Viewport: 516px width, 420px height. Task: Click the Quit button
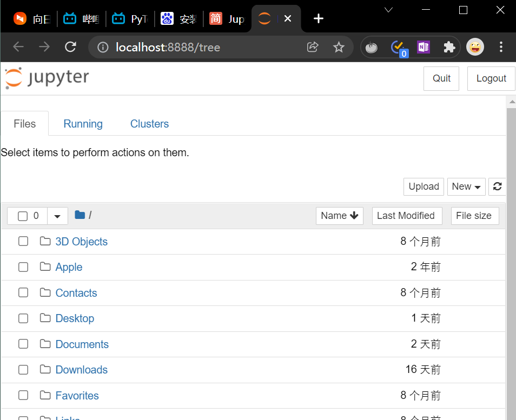pyautogui.click(x=441, y=78)
